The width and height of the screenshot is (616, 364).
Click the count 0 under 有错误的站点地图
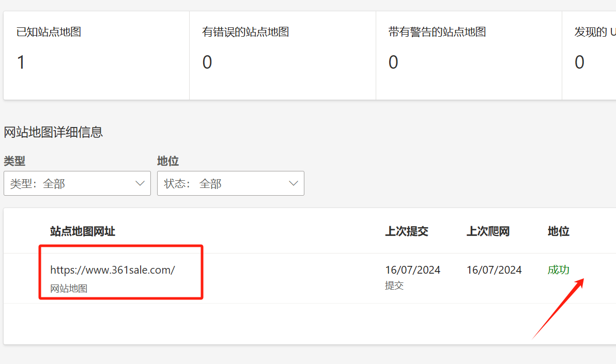[207, 62]
